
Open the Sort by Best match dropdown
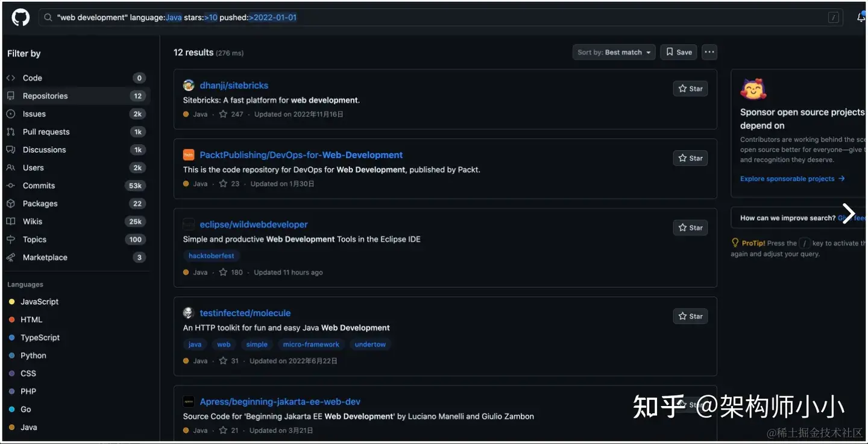tap(614, 52)
